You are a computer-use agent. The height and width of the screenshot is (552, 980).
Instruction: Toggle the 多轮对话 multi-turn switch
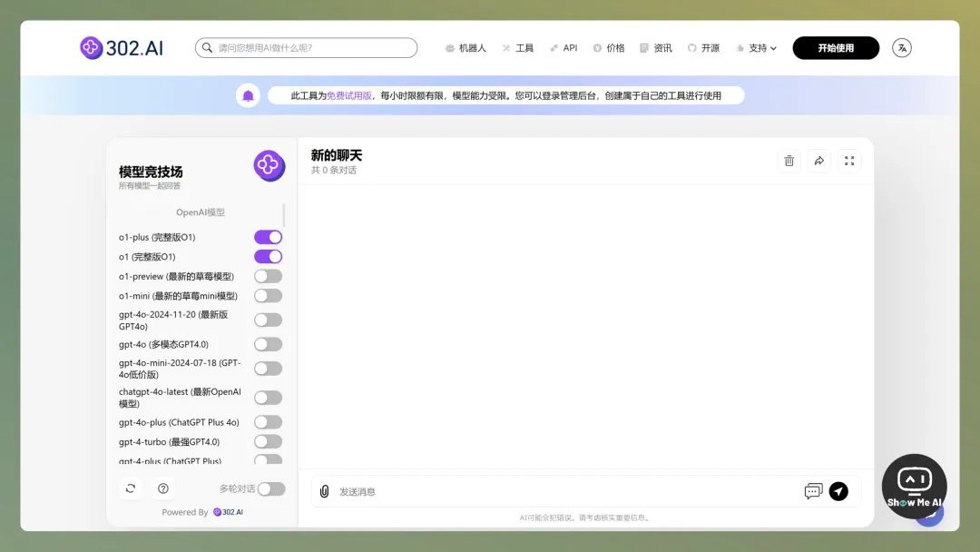click(271, 488)
